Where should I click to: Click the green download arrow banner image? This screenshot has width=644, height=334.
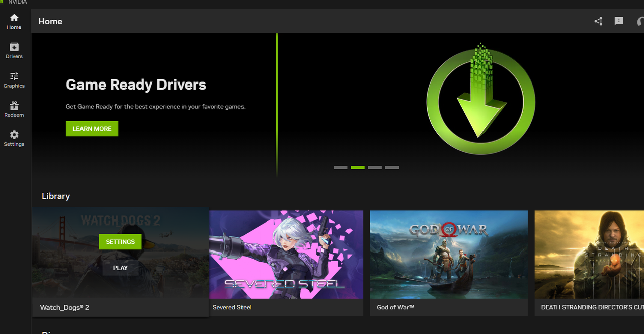(x=481, y=98)
